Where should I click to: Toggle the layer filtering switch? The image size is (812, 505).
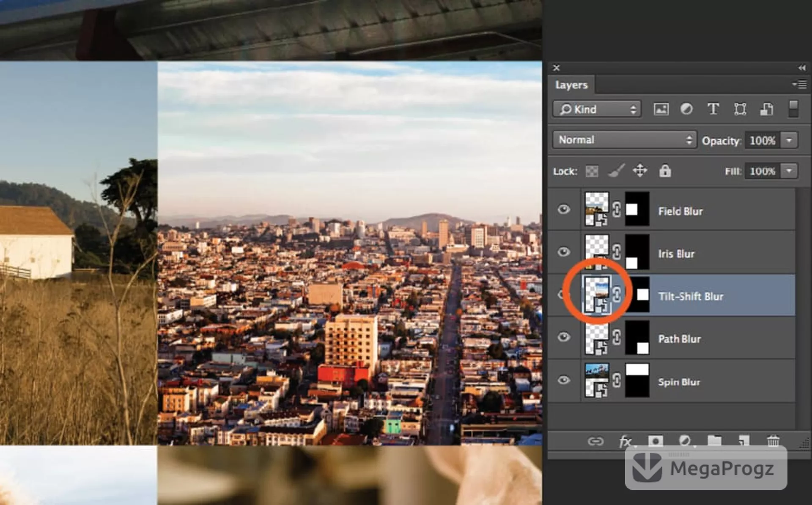point(793,109)
